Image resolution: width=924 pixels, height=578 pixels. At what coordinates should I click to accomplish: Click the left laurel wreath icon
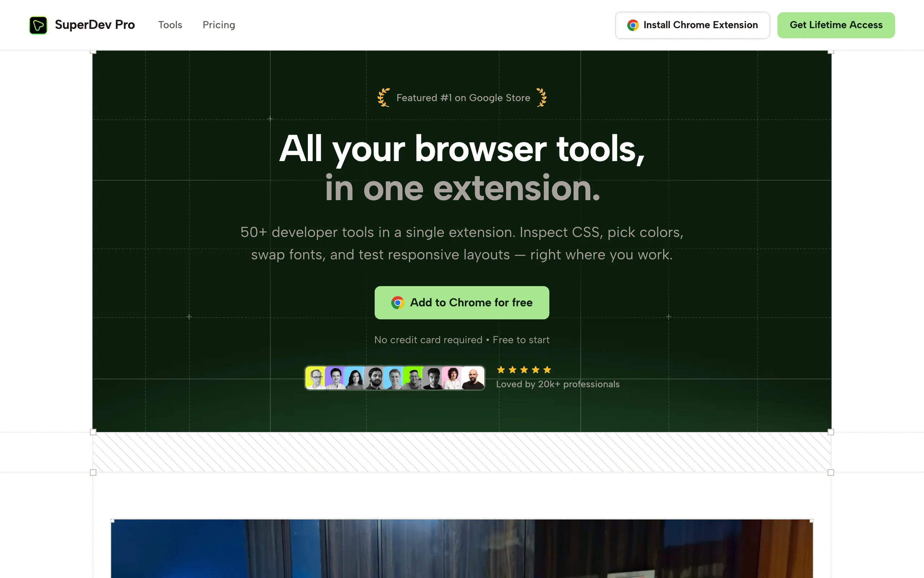pos(384,98)
